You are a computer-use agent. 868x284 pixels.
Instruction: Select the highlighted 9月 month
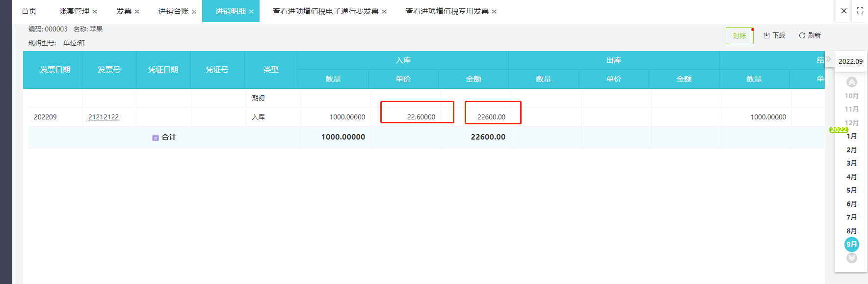point(852,244)
